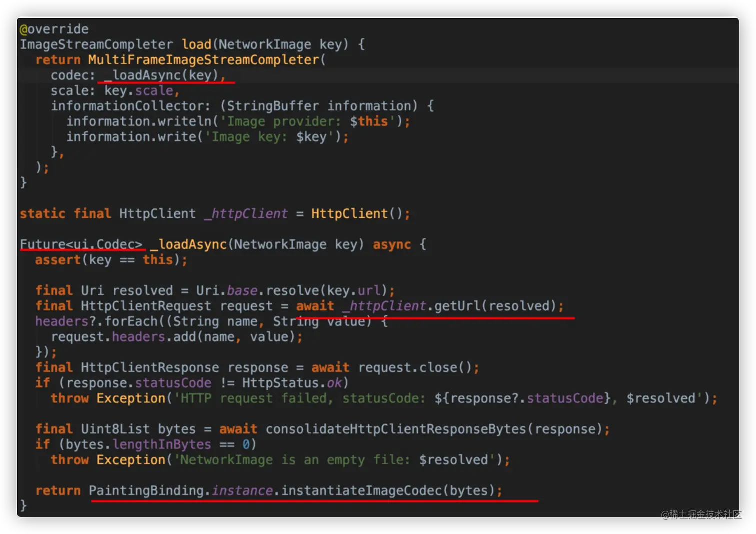756x534 pixels.
Task: Click the italic _httpClient field declaration
Action: click(246, 214)
